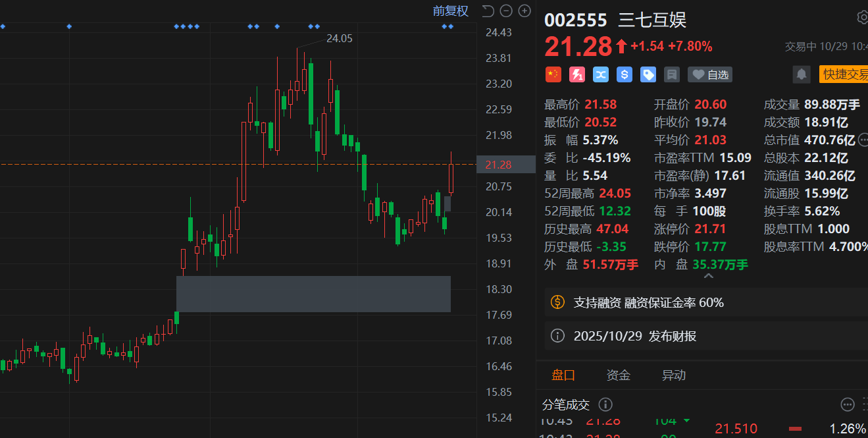Open the 前复权 adjustment dropdown
The width and height of the screenshot is (868, 438).
coord(450,11)
